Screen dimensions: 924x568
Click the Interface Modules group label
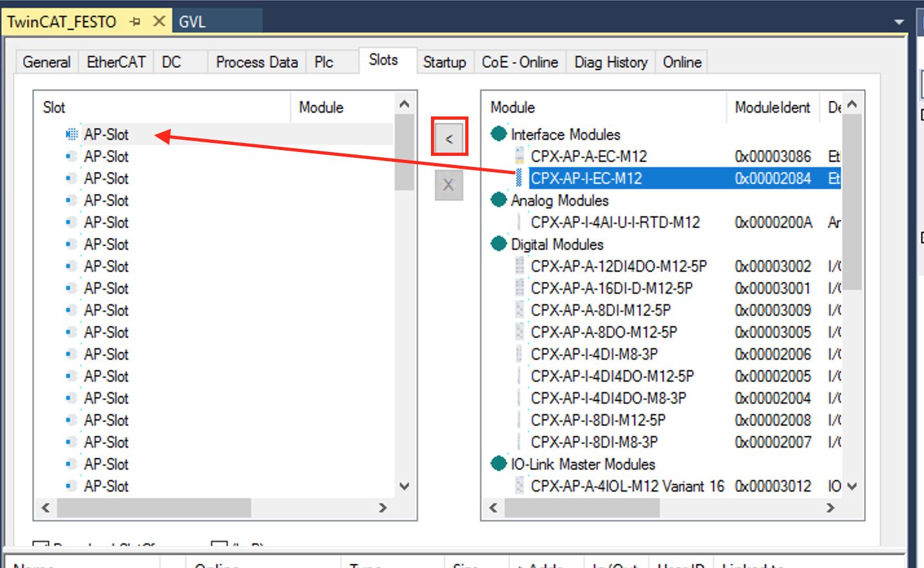tap(566, 135)
